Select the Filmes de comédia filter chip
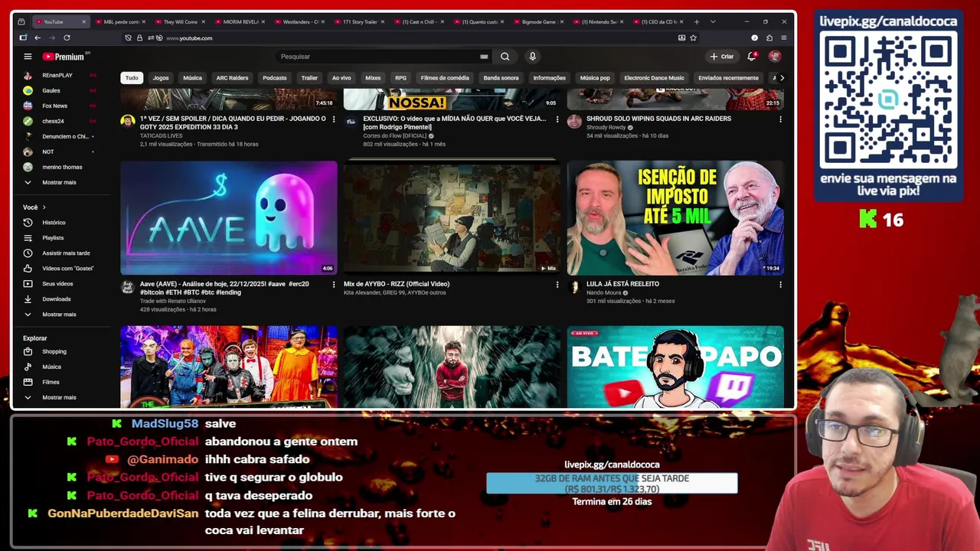The image size is (980, 551). coord(445,78)
